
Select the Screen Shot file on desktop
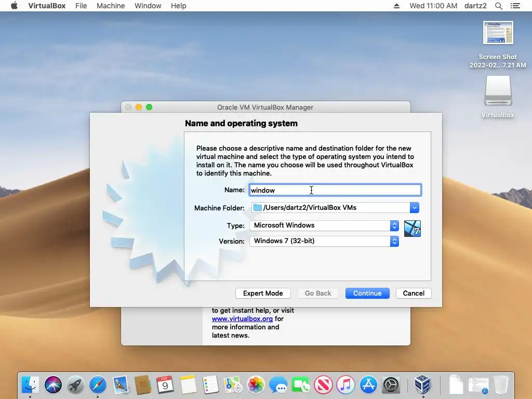tap(498, 45)
